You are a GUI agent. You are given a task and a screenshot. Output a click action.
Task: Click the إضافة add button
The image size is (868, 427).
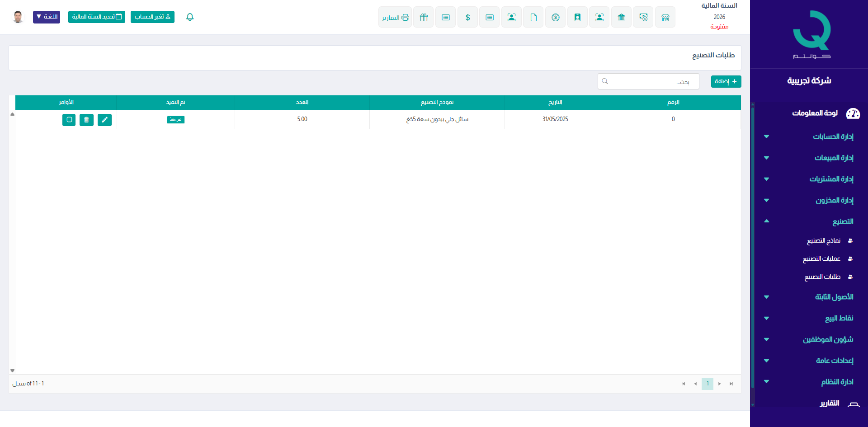point(726,81)
